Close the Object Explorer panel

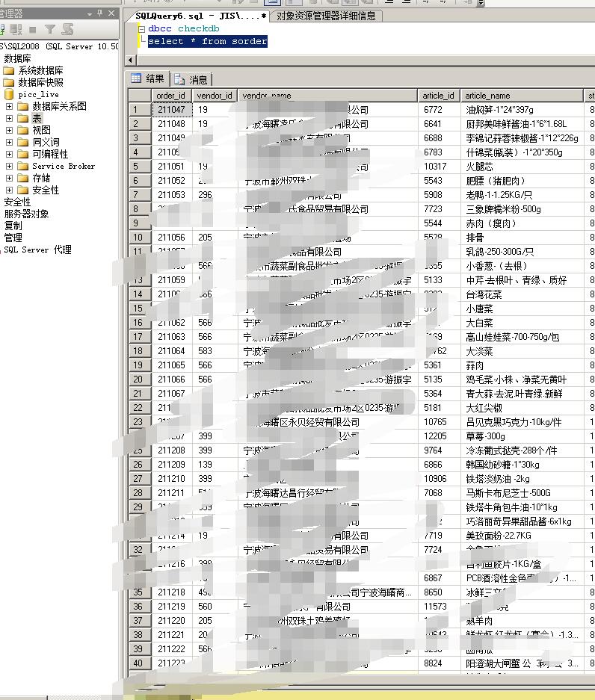tap(111, 13)
